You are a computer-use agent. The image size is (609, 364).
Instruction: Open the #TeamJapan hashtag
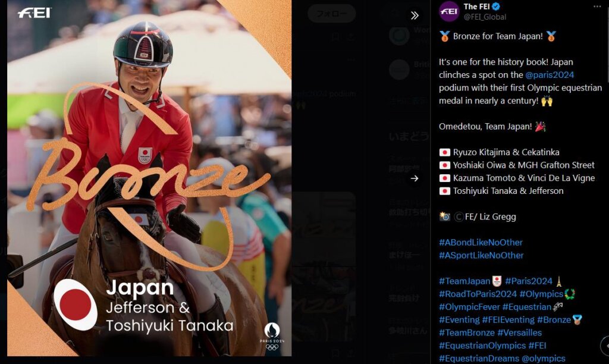point(464,281)
